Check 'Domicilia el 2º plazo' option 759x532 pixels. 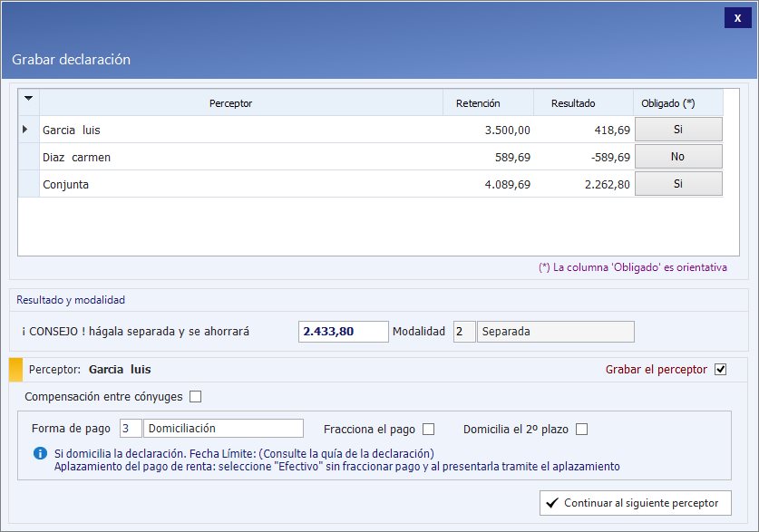pyautogui.click(x=581, y=429)
